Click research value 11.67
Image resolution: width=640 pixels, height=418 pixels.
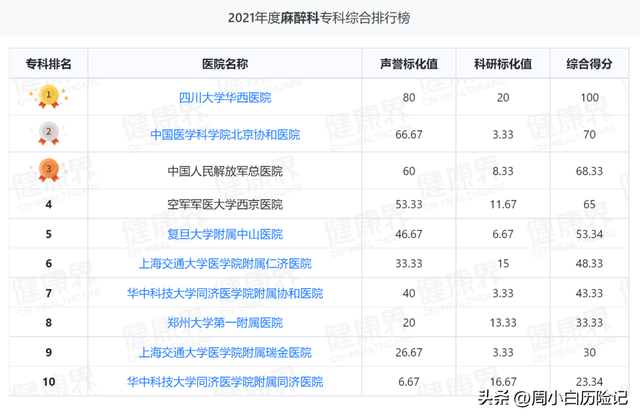coord(503,204)
